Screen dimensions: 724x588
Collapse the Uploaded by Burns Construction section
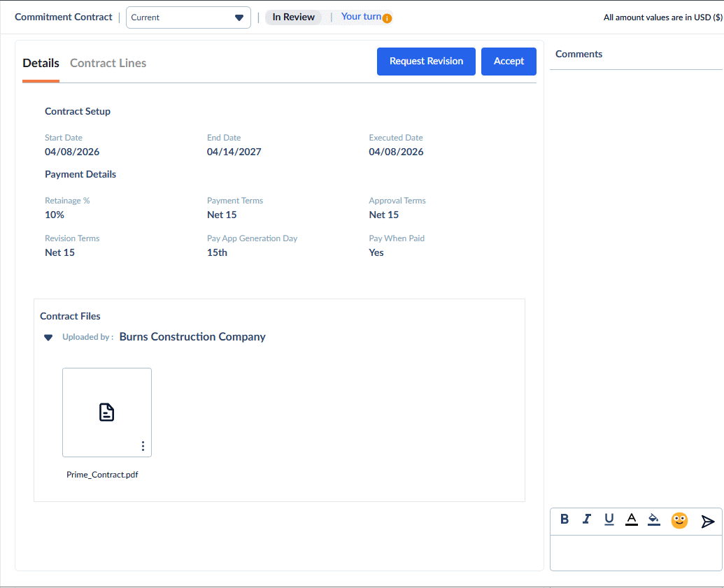(x=48, y=338)
